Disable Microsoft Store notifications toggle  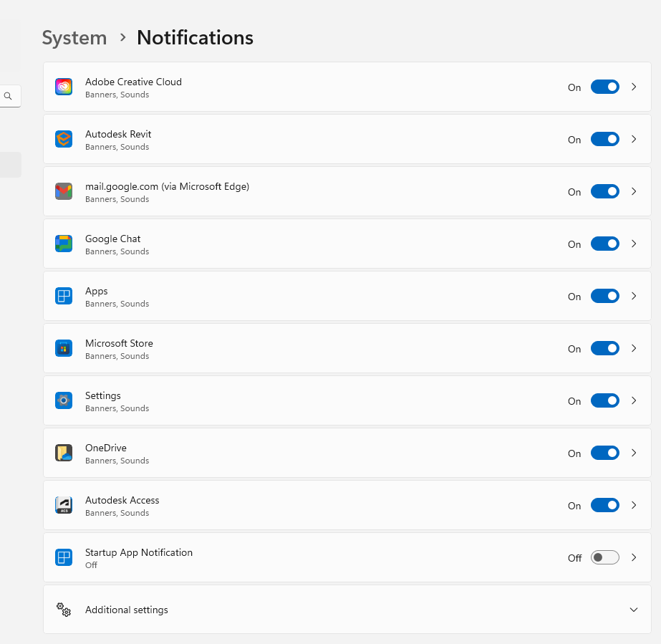605,348
